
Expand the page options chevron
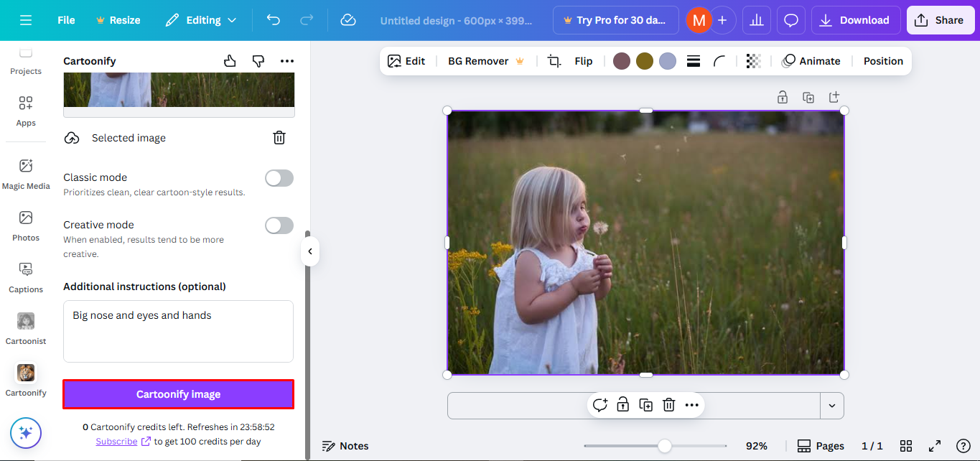tap(832, 406)
